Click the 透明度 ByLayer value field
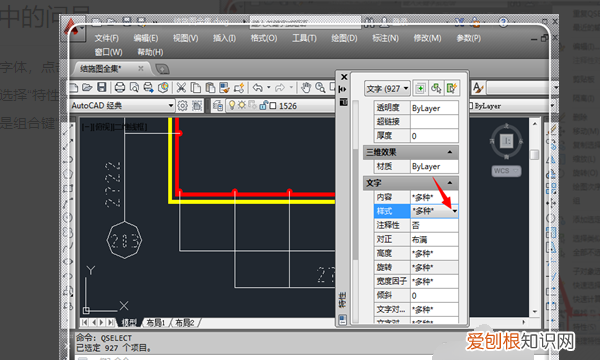 pos(434,108)
